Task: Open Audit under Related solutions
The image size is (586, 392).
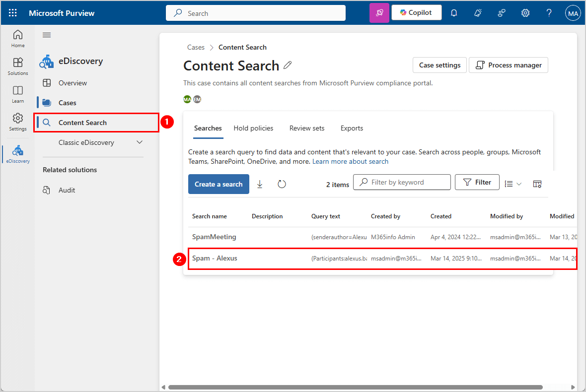Action: (67, 190)
